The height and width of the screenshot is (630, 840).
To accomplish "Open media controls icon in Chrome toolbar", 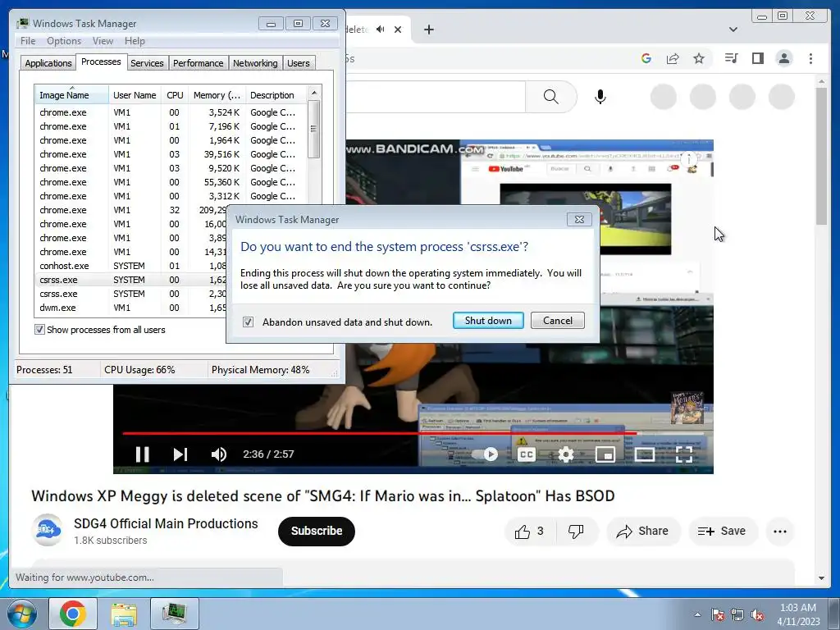I will [x=731, y=58].
